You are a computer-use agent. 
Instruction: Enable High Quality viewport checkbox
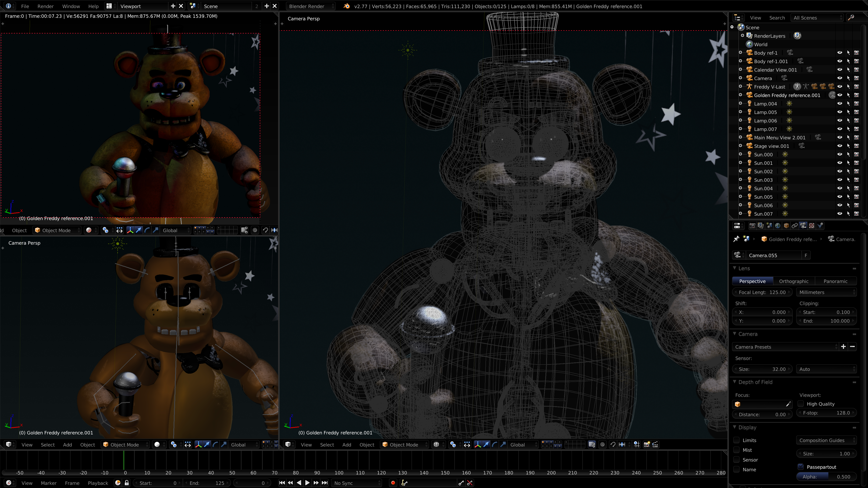pos(801,404)
